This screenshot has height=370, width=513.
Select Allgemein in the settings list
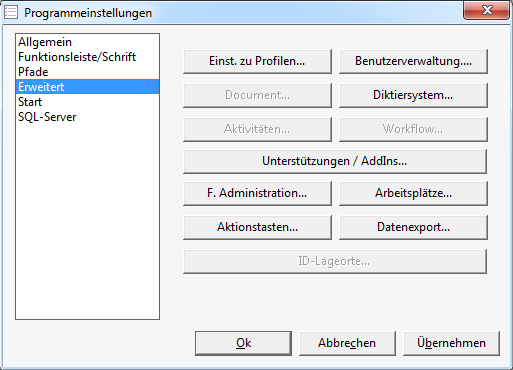click(x=87, y=42)
